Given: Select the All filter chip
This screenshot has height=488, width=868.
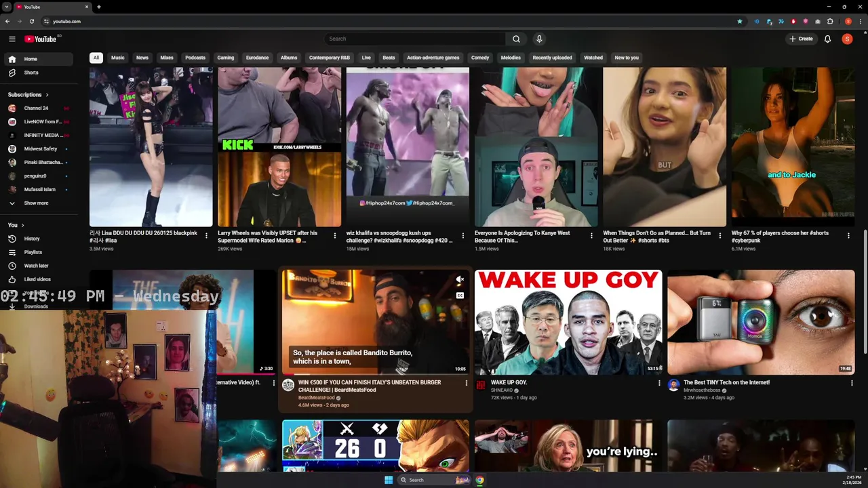Looking at the screenshot, I should click(96, 58).
